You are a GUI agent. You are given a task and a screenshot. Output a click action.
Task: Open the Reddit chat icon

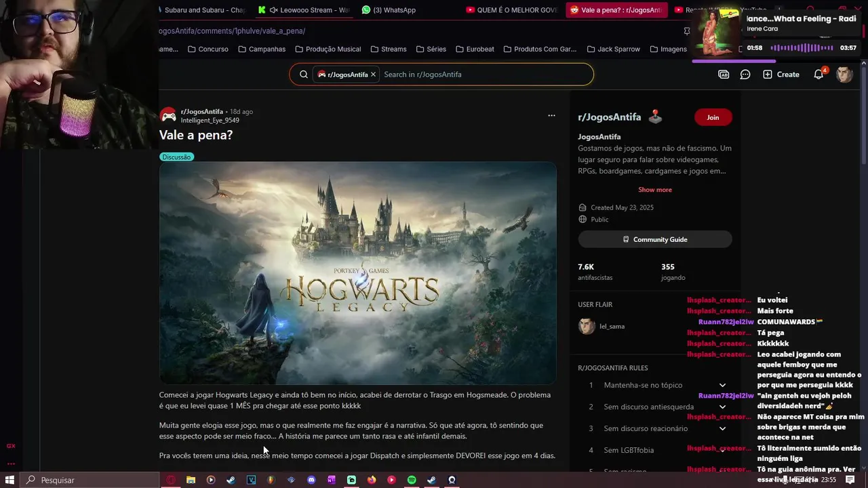745,75
